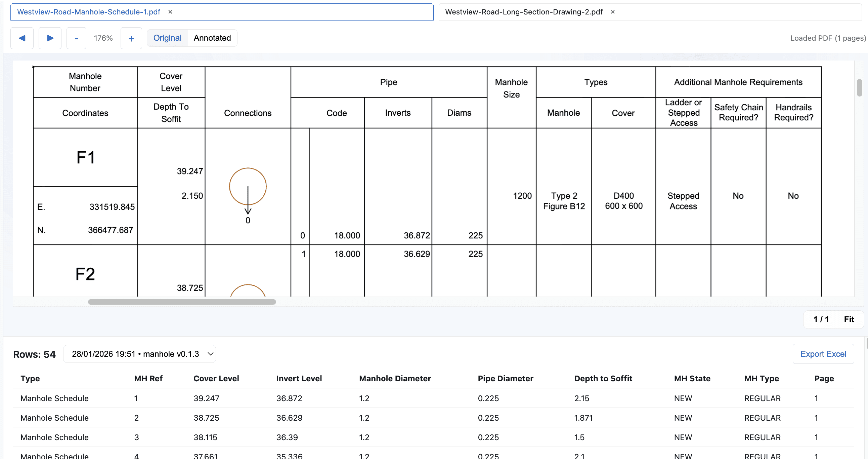Zoom out with the minus icon

77,38
